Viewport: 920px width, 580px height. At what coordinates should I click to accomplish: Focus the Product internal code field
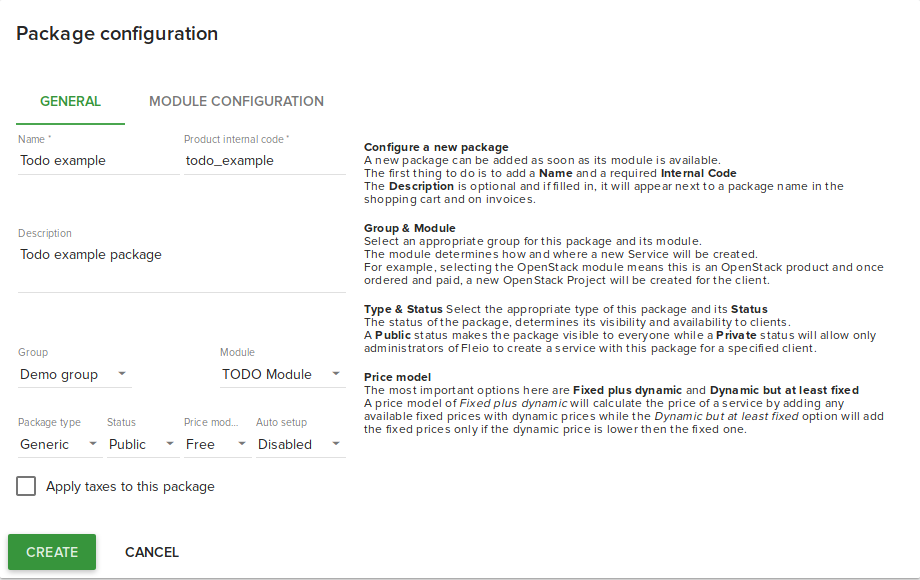pyautogui.click(x=264, y=160)
